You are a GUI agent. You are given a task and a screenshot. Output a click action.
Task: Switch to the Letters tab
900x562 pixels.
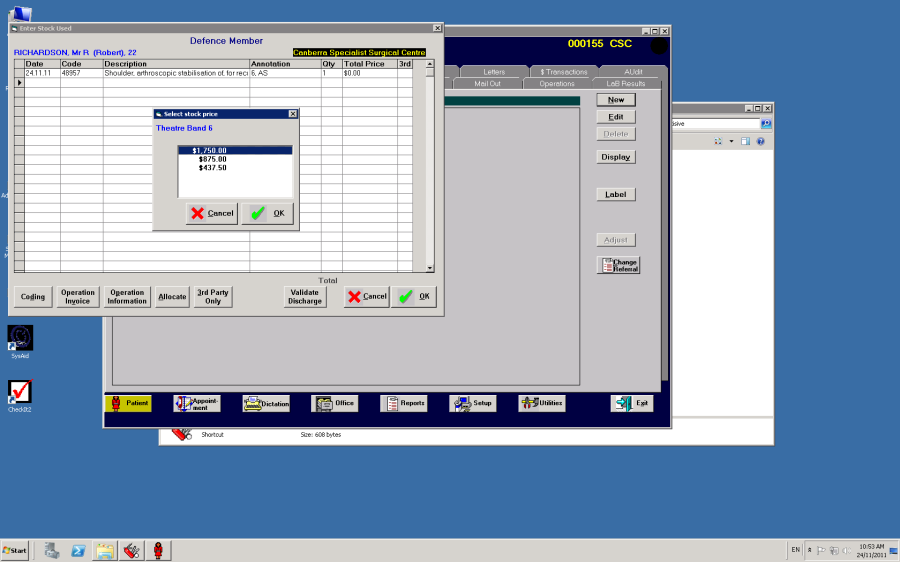(x=494, y=72)
